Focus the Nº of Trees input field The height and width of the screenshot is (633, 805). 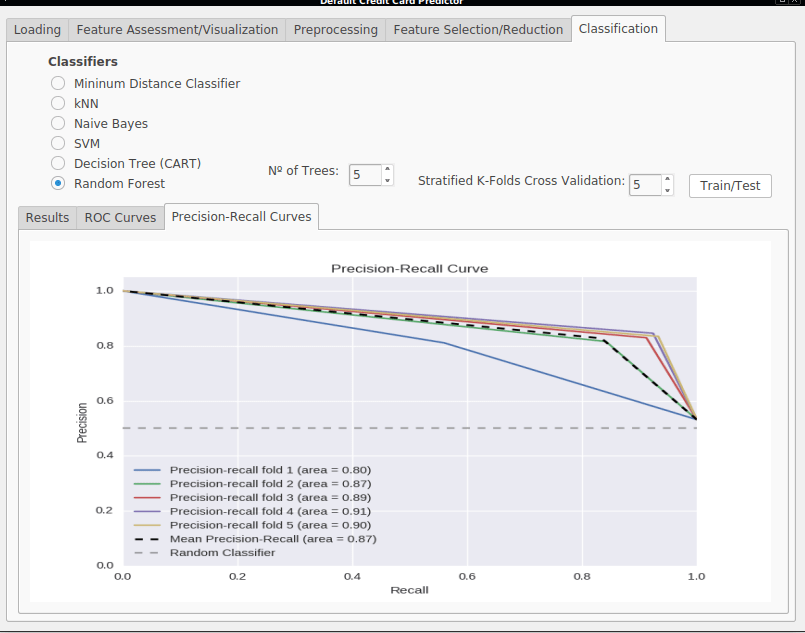pyautogui.click(x=366, y=175)
